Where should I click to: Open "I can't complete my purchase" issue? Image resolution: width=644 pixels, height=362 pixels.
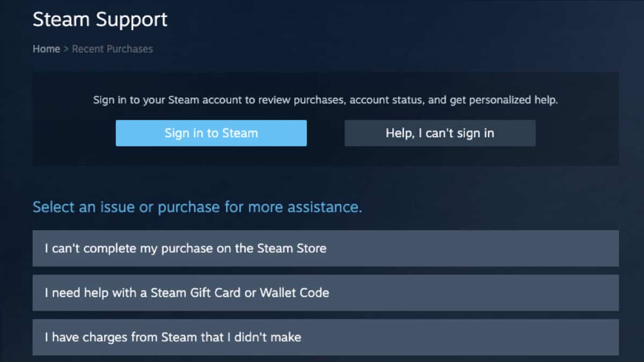[x=325, y=248]
